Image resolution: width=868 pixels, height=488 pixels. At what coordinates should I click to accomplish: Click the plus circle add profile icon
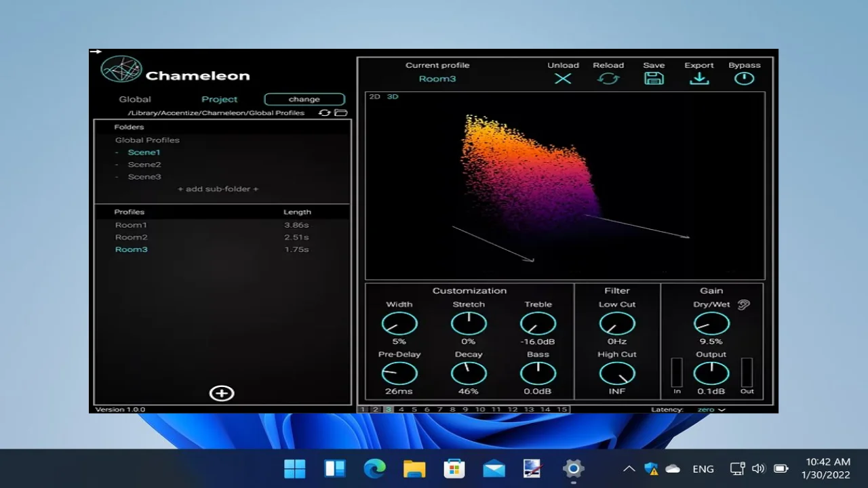[222, 393]
